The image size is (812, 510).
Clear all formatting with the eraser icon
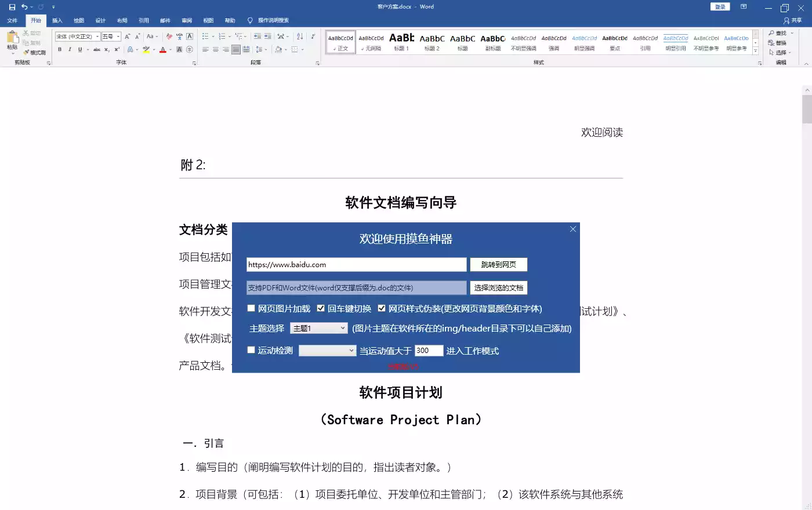(168, 36)
